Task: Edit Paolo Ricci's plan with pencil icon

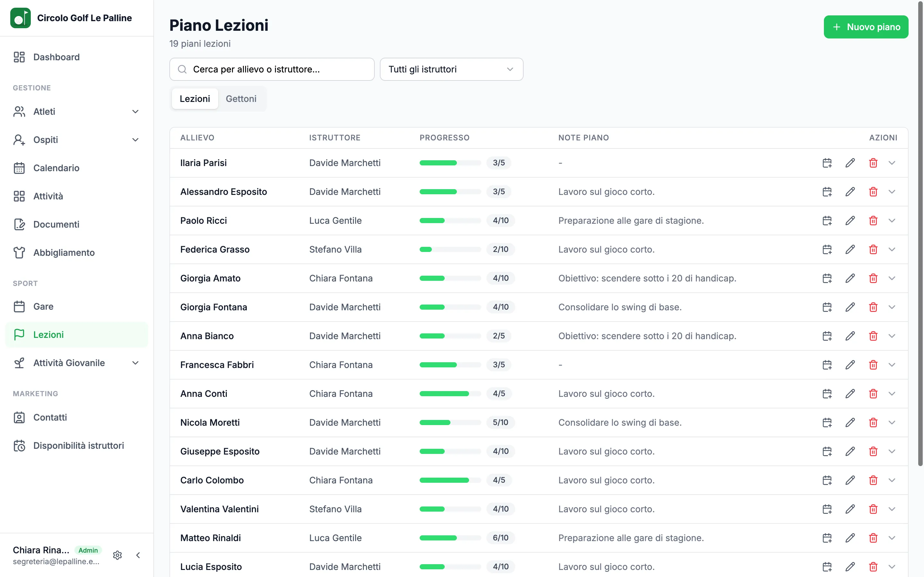Action: pyautogui.click(x=850, y=221)
